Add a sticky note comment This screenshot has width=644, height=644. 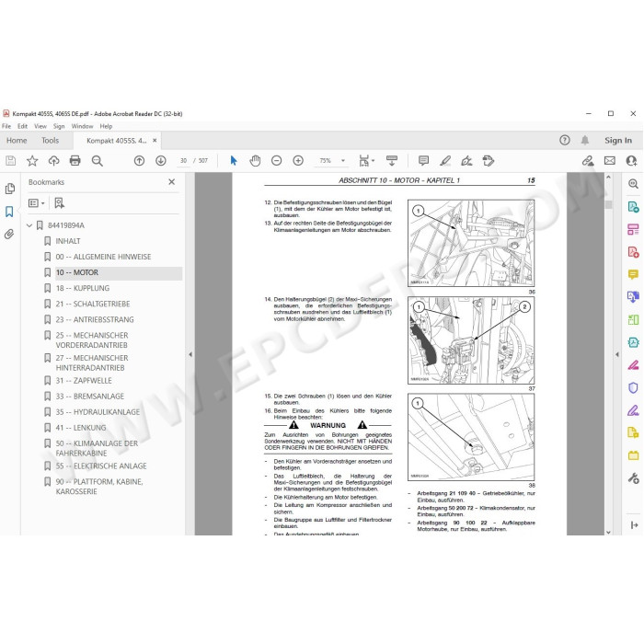(x=423, y=161)
